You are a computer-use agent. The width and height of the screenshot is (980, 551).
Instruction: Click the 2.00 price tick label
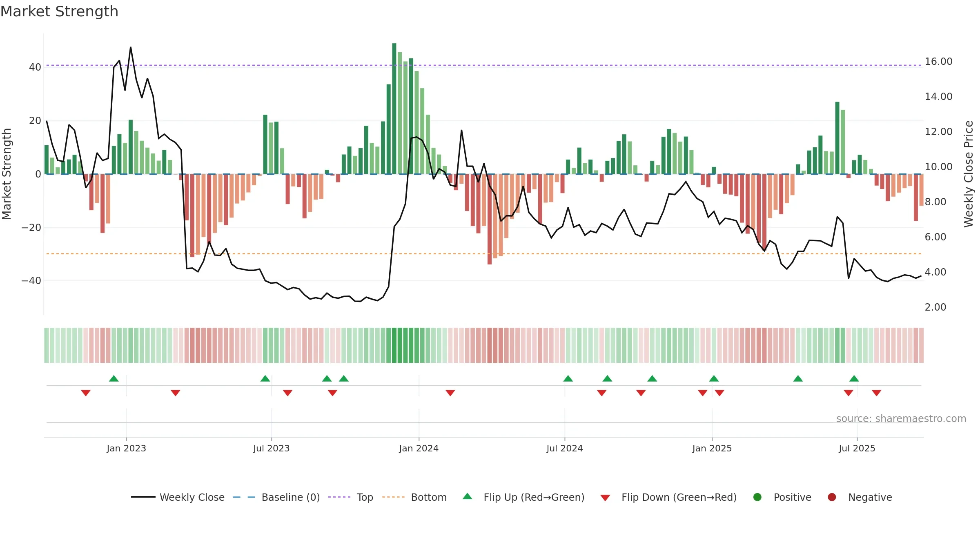point(935,307)
